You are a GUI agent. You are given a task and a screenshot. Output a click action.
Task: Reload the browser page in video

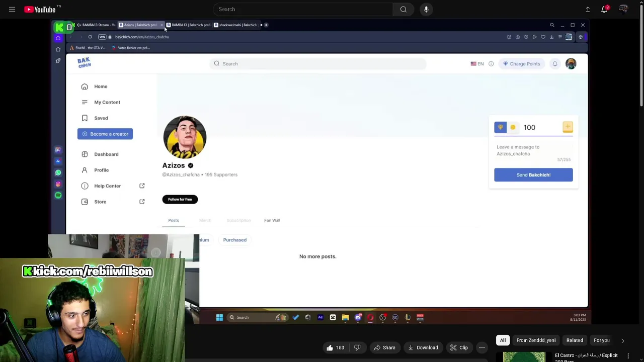90,37
